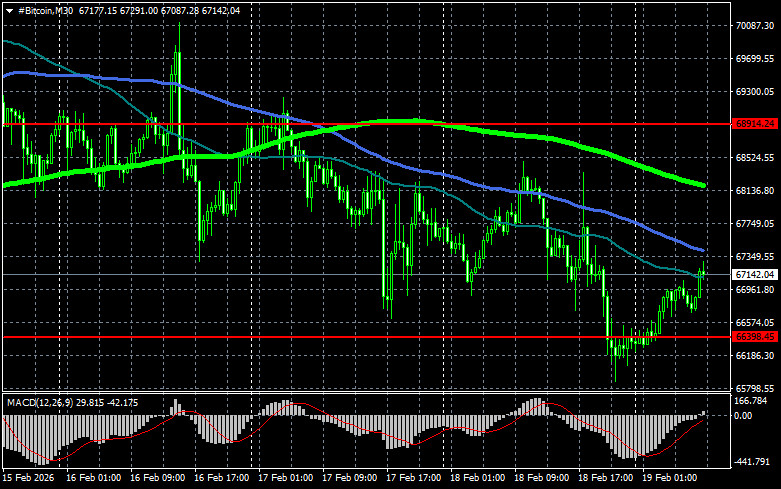Click the 66574.05 price scale value
This screenshot has height=489, width=781.
(x=755, y=323)
